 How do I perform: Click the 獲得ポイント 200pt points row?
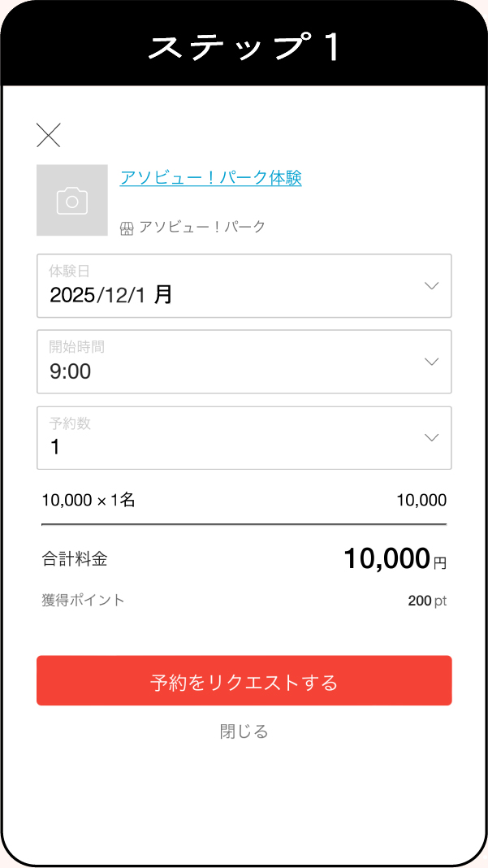(x=244, y=601)
